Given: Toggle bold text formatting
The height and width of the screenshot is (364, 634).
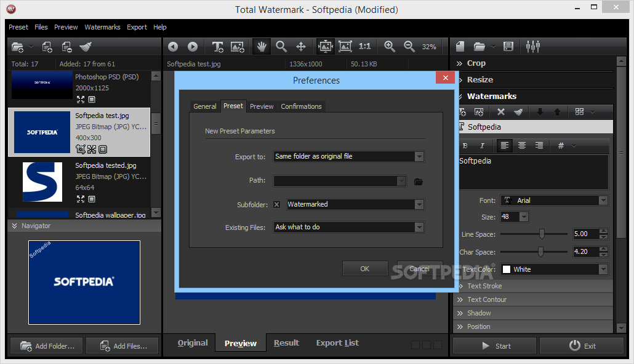Looking at the screenshot, I should (x=465, y=146).
